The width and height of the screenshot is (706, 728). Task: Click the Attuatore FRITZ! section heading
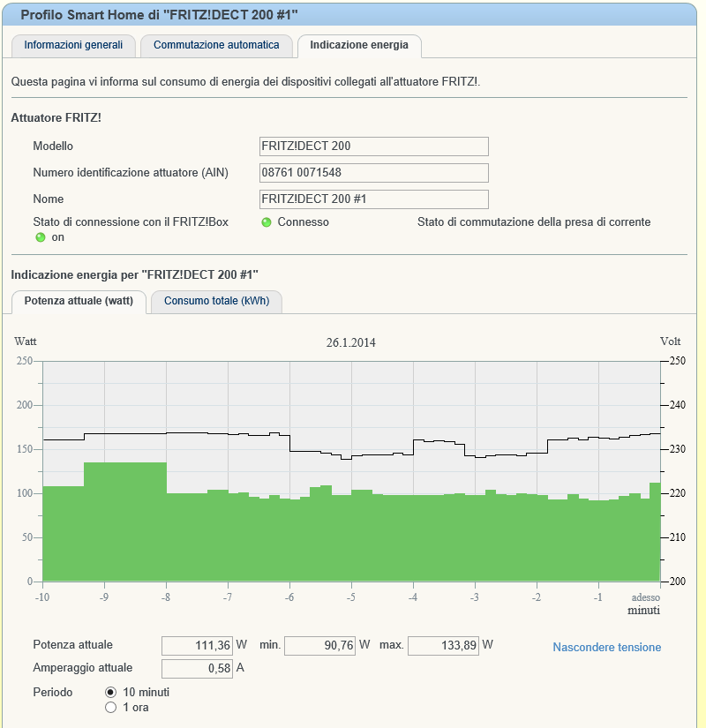click(x=56, y=118)
